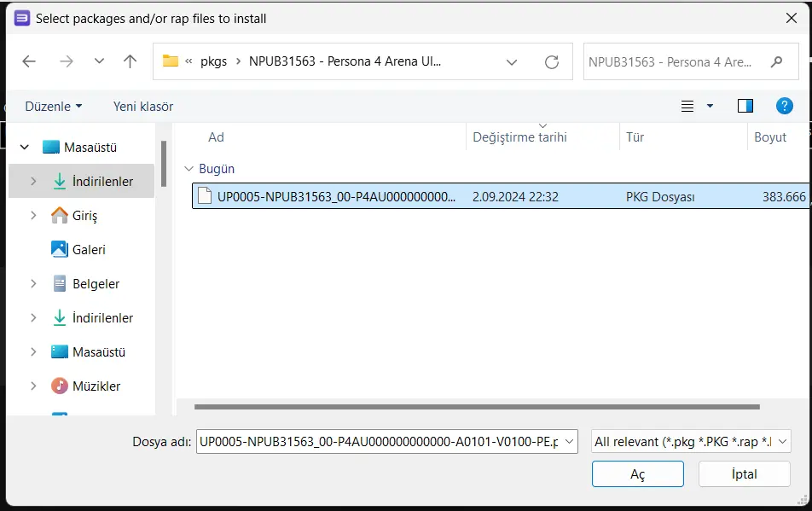Sort files by Tür column
The image size is (812, 511).
(x=635, y=137)
